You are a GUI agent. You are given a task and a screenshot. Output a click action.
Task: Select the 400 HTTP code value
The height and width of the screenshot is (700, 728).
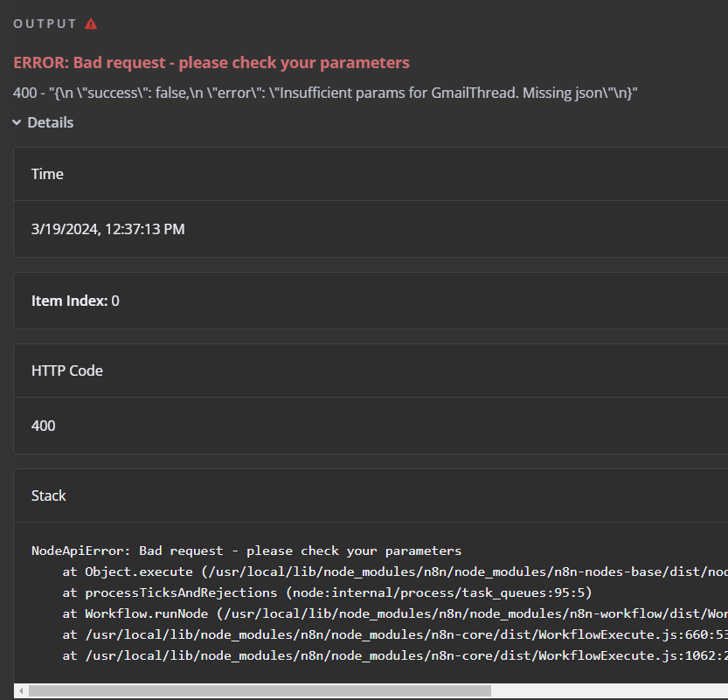[43, 426]
